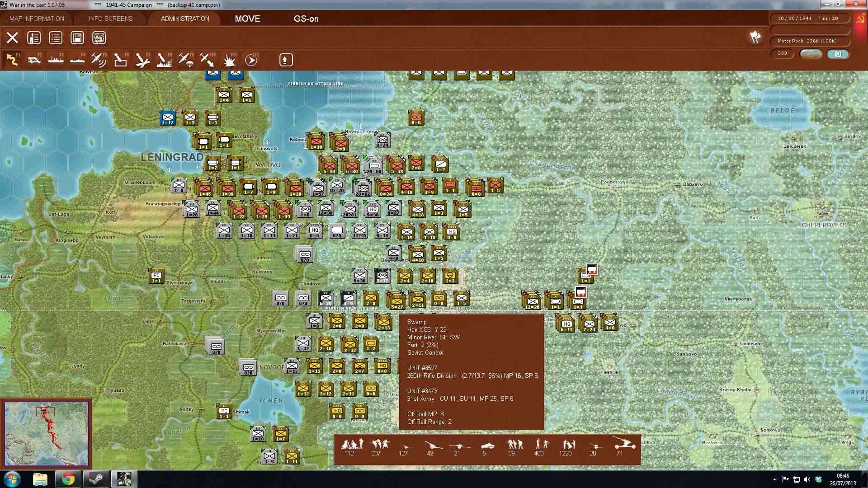Select Naval Transport mode F3 icon
Viewport: 868px width, 488px height.
pos(56,60)
